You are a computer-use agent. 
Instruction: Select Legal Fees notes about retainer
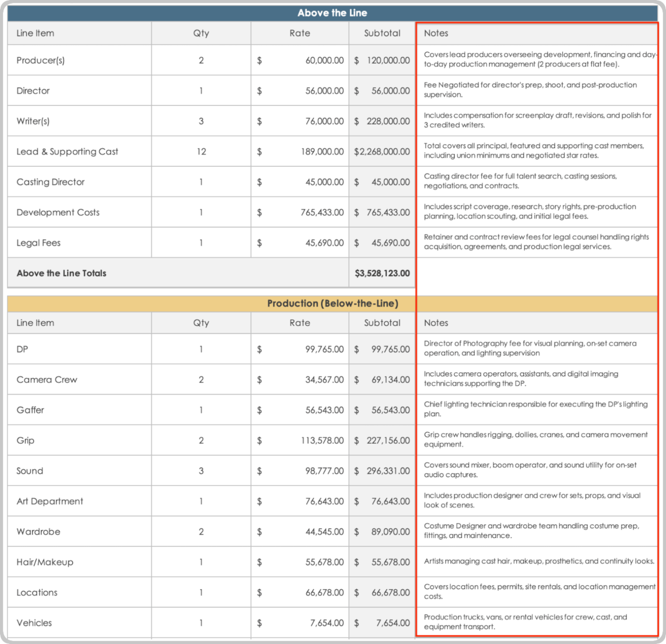click(536, 243)
